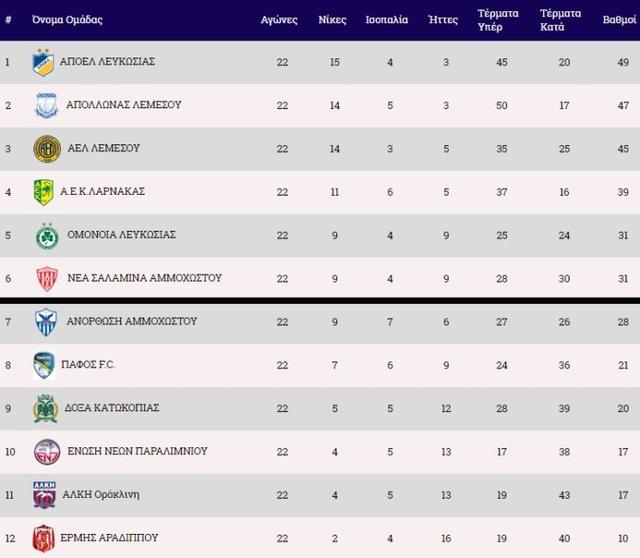
Task: Click the ΑΠΟΕΛ ΛΕΥΚΩΣΙΑΣ team crest
Action: pos(44,62)
